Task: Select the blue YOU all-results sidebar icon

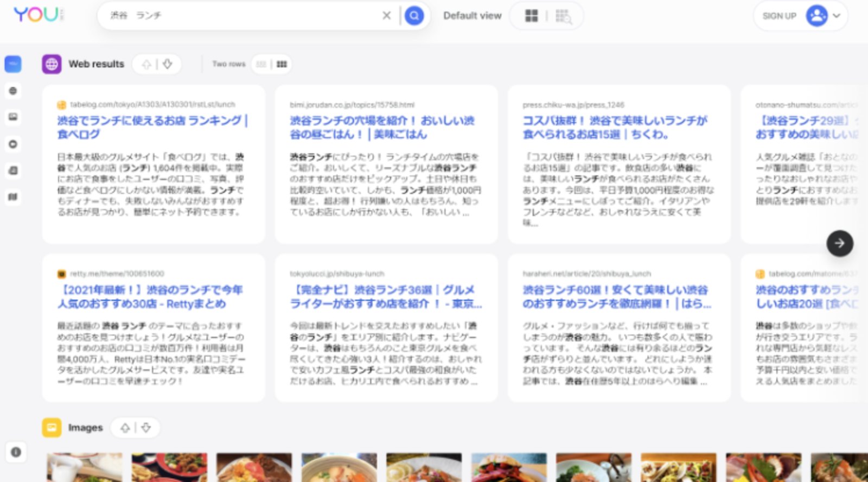Action: pos(13,64)
